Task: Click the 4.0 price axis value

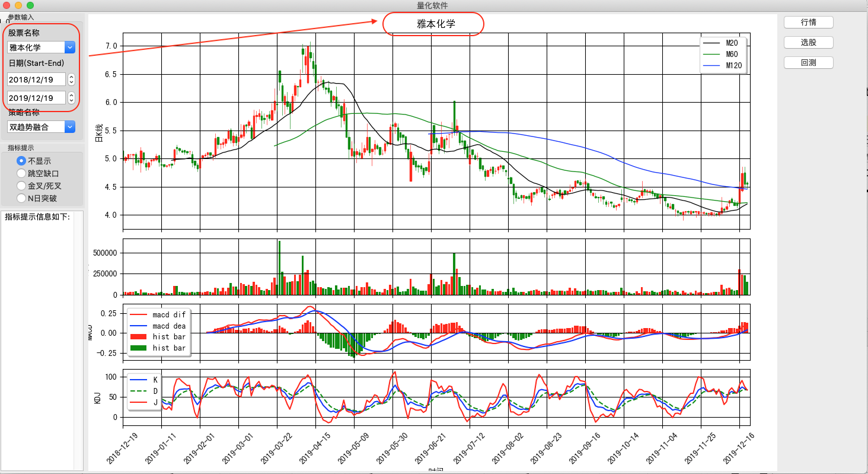Action: pyautogui.click(x=111, y=215)
